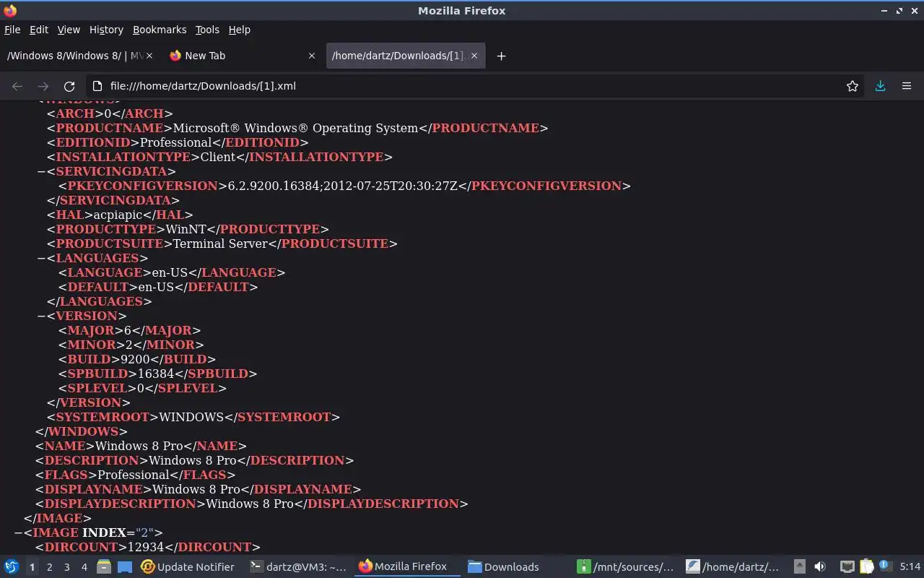924x578 pixels.
Task: Open the Bookmarks menu
Action: pyautogui.click(x=160, y=30)
